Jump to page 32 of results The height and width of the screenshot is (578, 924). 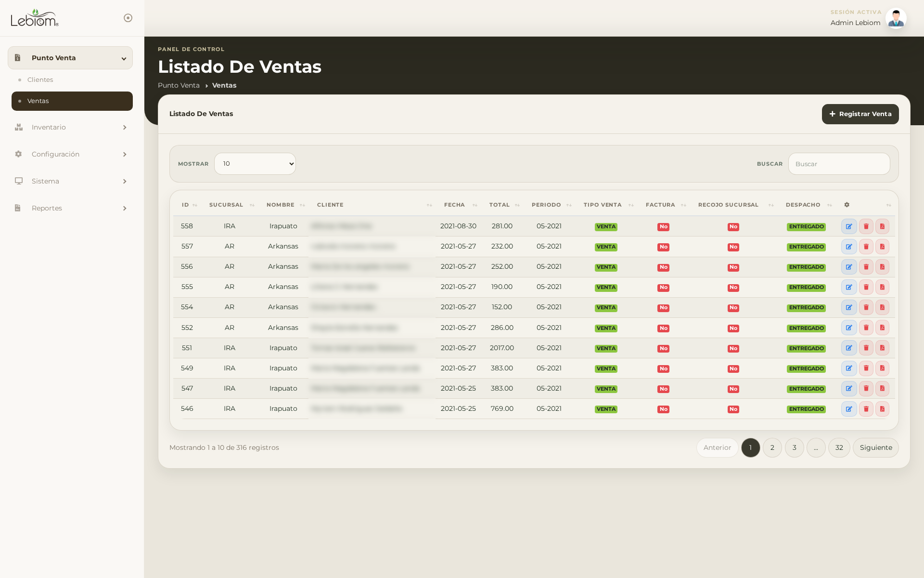pyautogui.click(x=839, y=447)
